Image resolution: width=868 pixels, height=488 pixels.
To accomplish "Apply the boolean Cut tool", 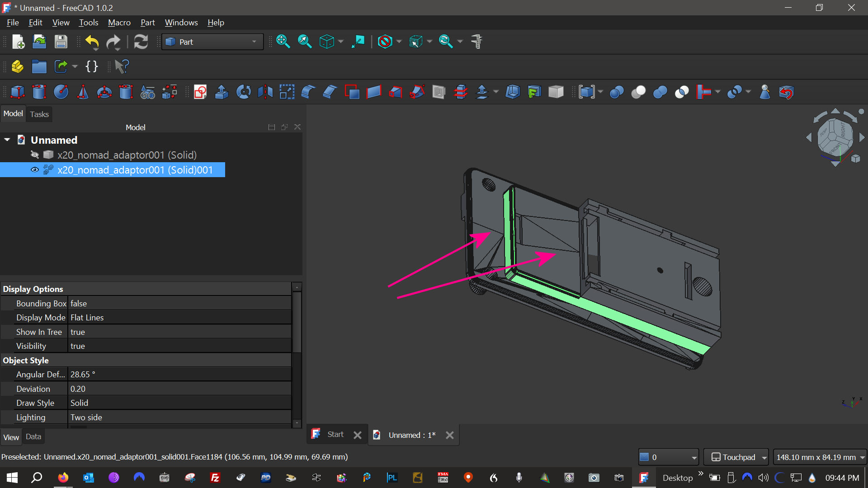I will [638, 92].
